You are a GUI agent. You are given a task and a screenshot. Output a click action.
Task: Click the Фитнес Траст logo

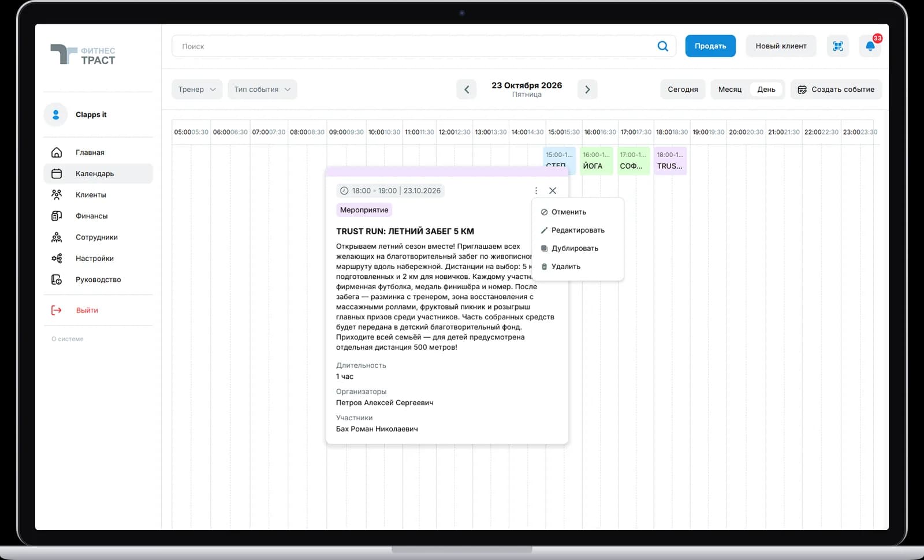[x=83, y=55]
